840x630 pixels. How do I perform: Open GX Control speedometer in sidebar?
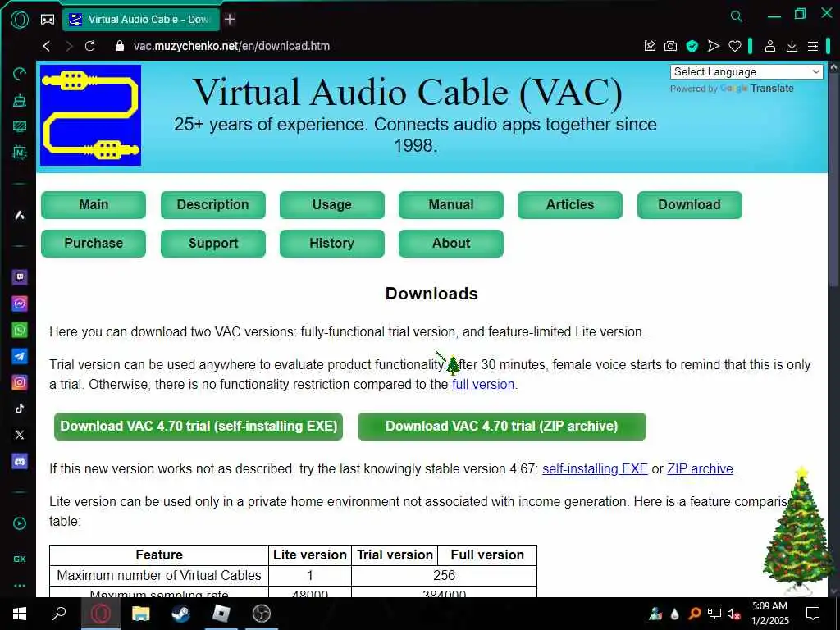point(20,74)
